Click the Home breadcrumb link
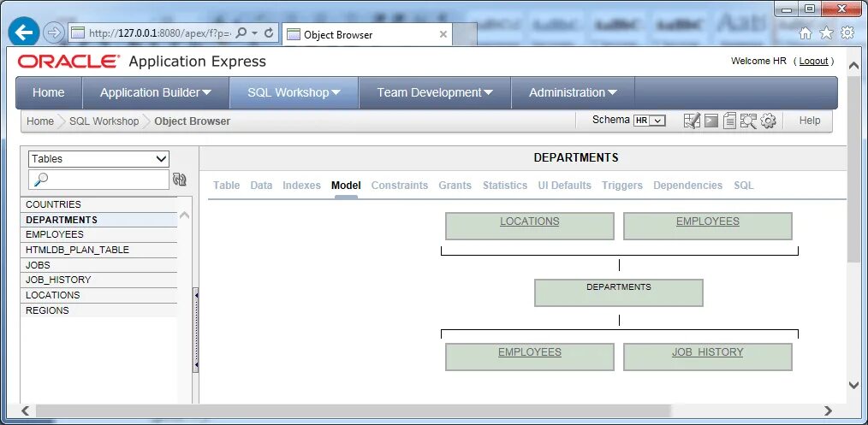This screenshot has width=868, height=425. 40,121
